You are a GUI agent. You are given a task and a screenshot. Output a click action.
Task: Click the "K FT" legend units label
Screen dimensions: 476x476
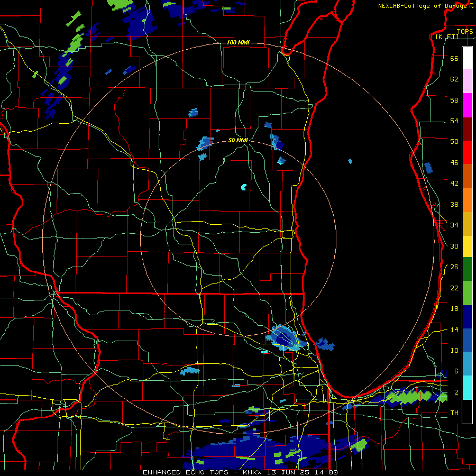pos(447,36)
